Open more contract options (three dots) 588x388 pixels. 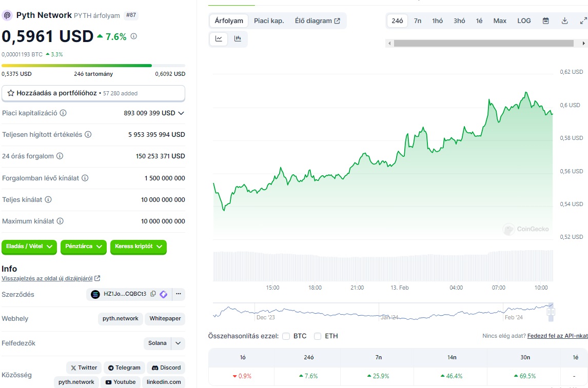coord(179,294)
